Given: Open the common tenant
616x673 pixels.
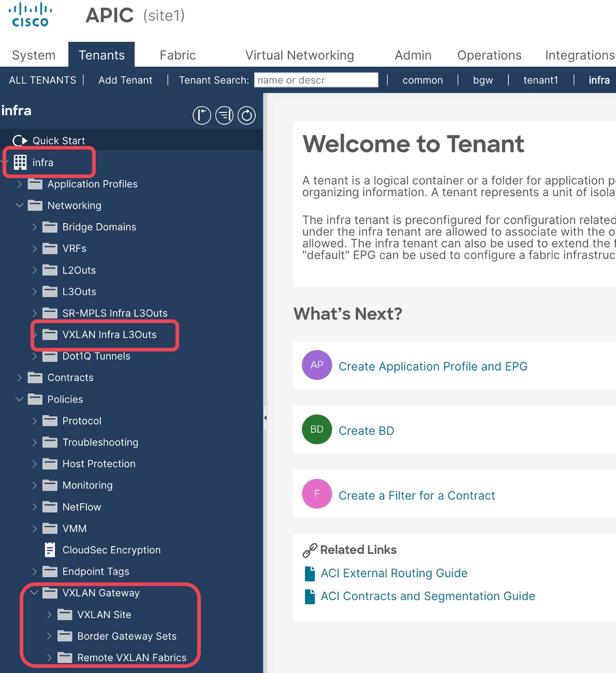Looking at the screenshot, I should click(x=422, y=80).
